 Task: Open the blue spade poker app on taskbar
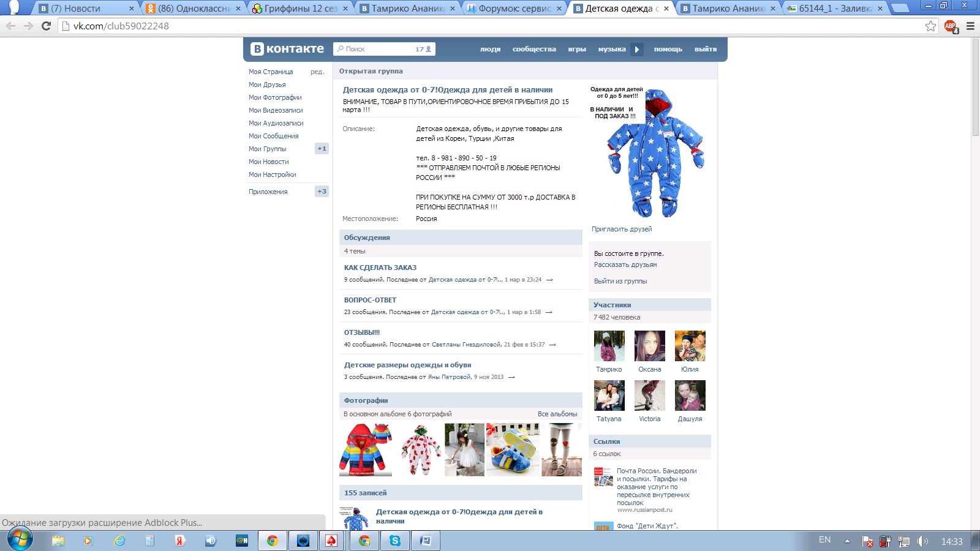coord(303,541)
